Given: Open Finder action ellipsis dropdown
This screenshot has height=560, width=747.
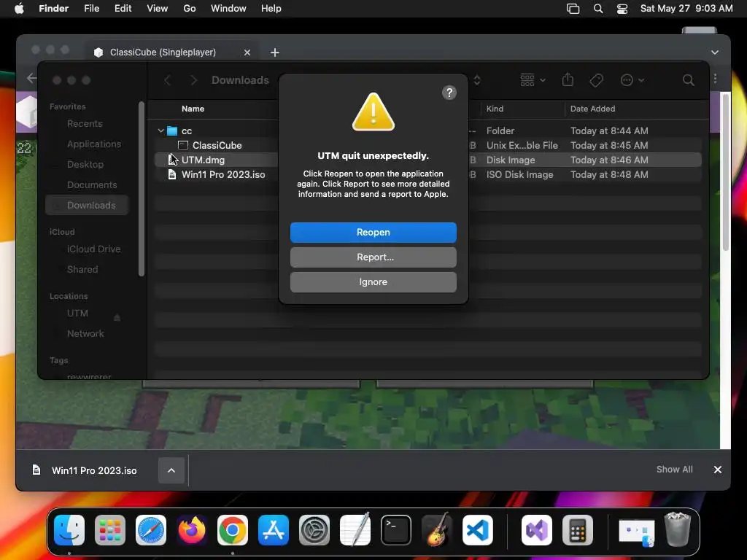Looking at the screenshot, I should coord(632,80).
